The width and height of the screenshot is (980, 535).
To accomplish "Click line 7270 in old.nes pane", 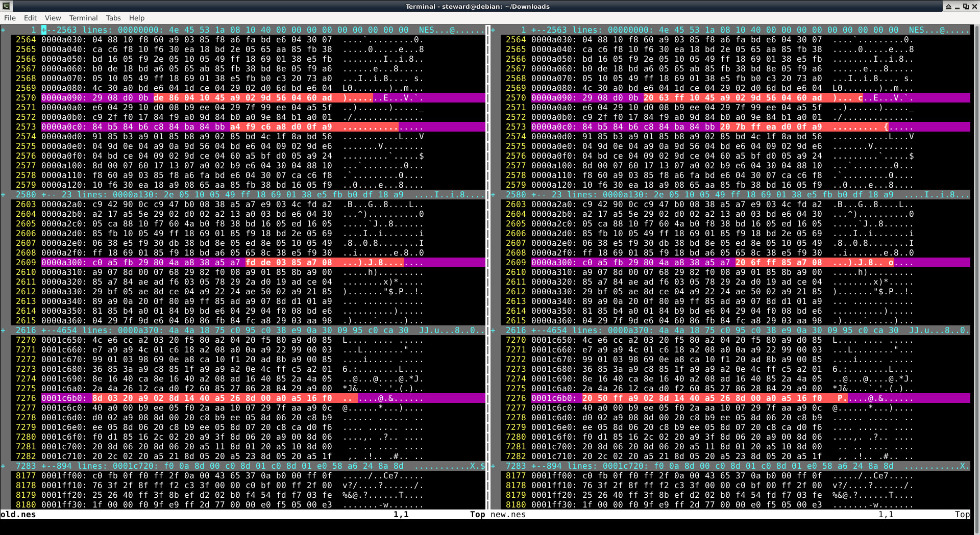I will pos(243,340).
